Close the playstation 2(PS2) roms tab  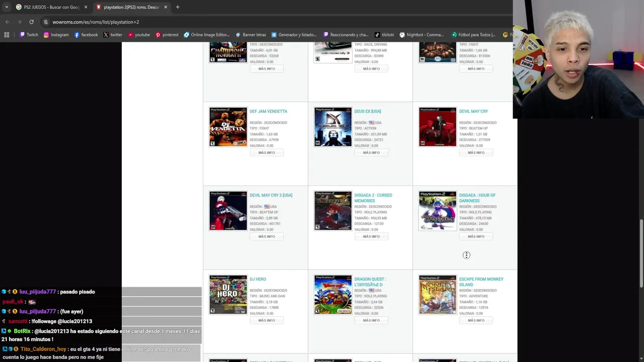click(166, 7)
